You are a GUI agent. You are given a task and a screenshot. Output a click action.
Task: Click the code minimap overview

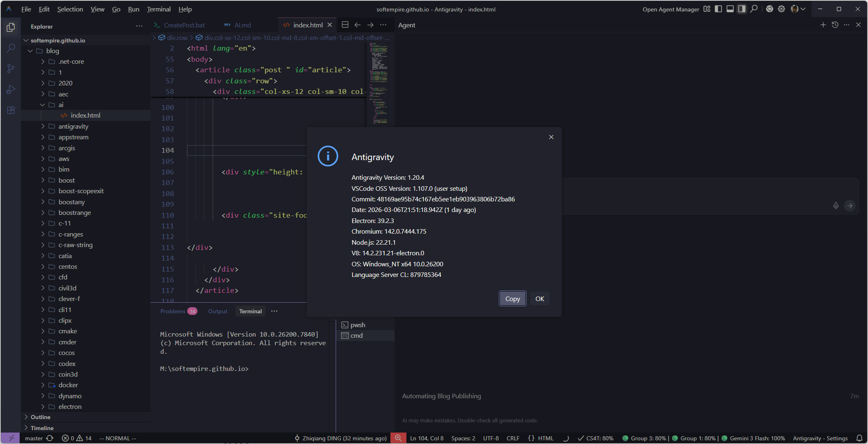click(x=379, y=82)
